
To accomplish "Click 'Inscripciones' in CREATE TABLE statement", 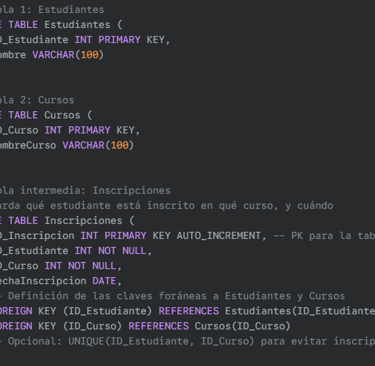I will click(x=83, y=221).
